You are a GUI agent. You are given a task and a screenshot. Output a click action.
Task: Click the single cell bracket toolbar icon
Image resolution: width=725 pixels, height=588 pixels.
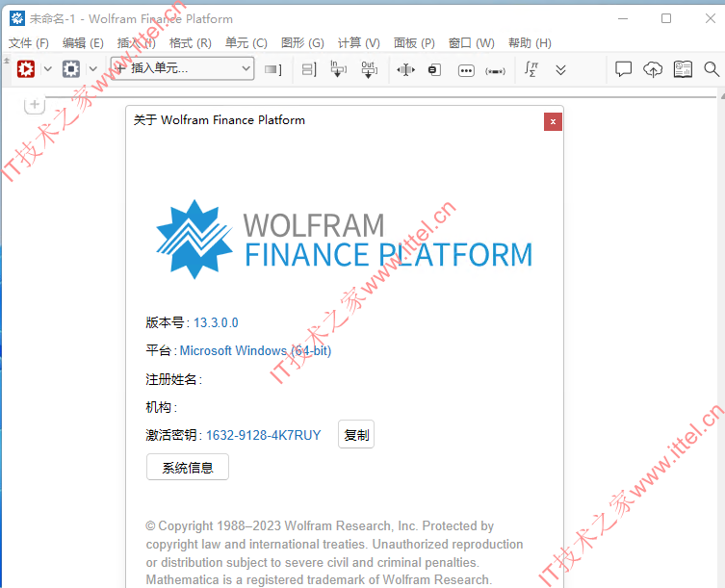click(272, 69)
